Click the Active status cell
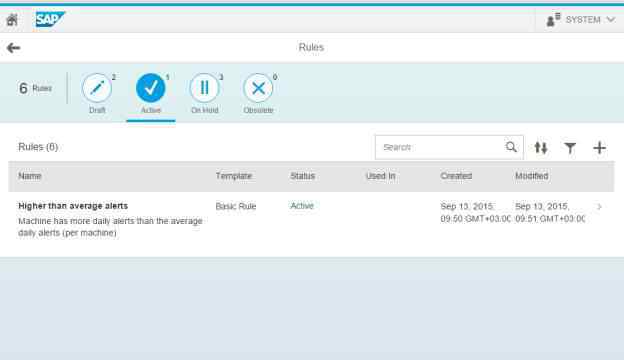624x360 pixels. click(302, 206)
